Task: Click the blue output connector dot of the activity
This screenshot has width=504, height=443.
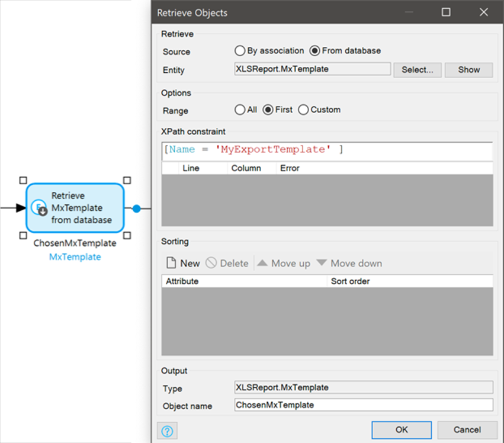Action: click(x=137, y=208)
